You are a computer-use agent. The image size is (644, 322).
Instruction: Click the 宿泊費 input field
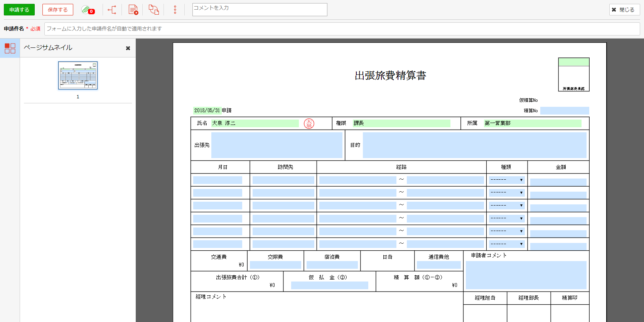click(x=332, y=265)
